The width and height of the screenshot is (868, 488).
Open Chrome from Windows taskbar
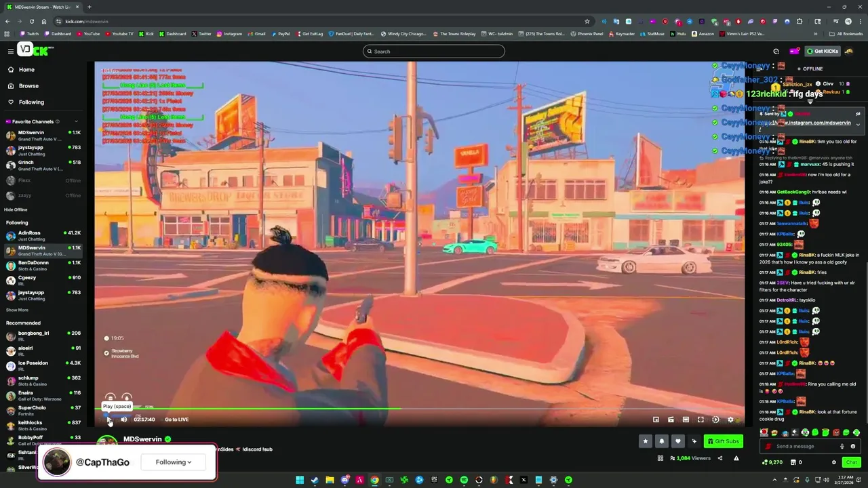tap(374, 480)
